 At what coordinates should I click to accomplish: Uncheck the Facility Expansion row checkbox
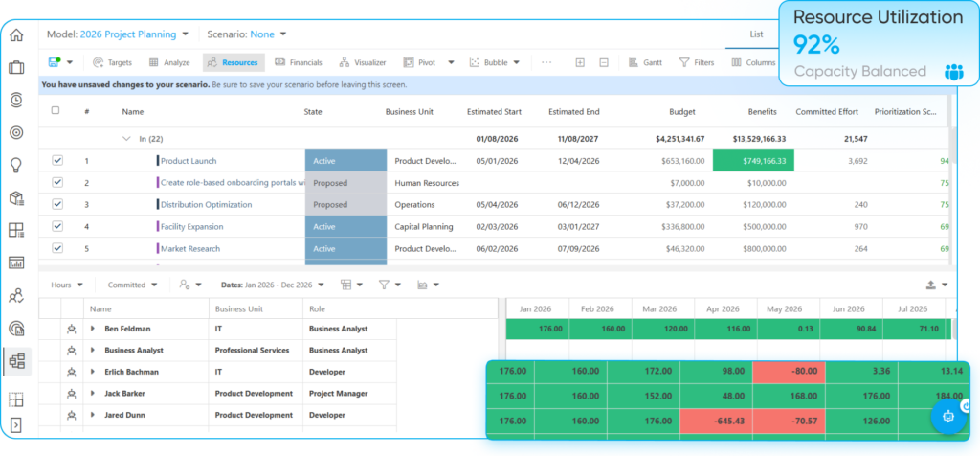pos(57,226)
